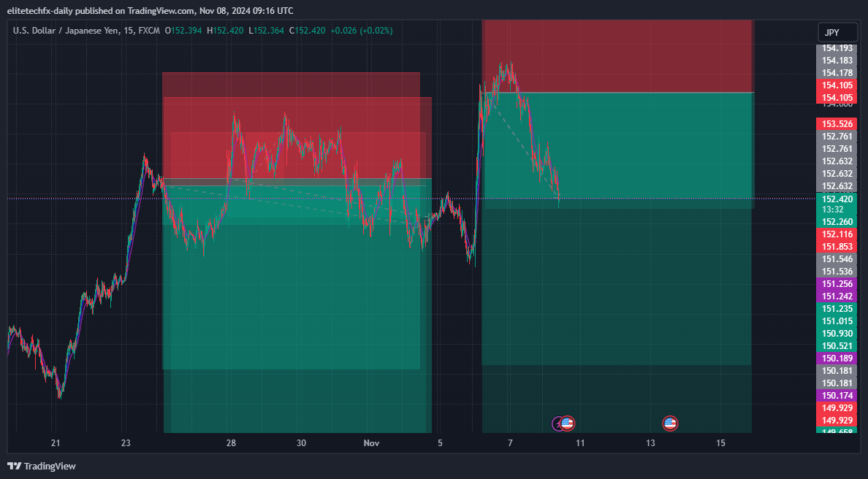Select the rightmost short position's red stop zone
The width and height of the screenshot is (868, 479).
click(617, 55)
